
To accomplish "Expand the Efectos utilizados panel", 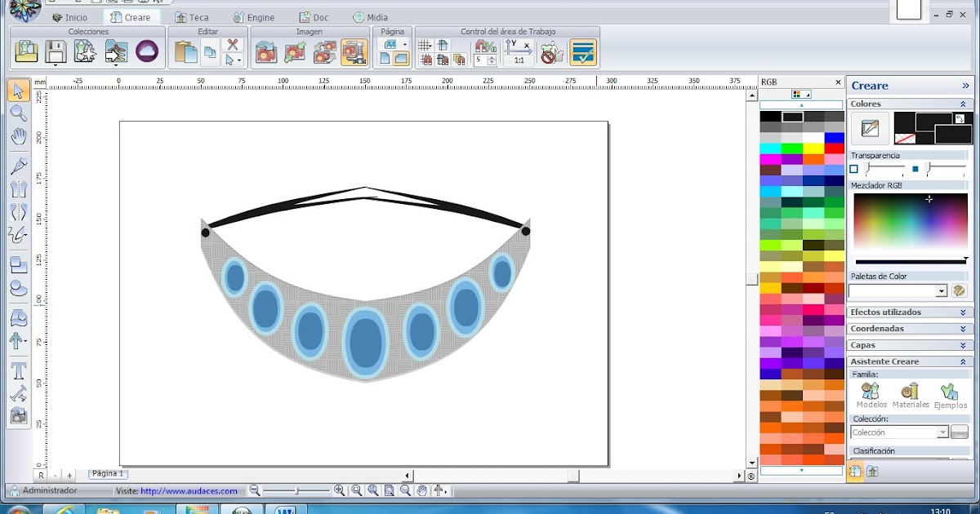I will [963, 312].
